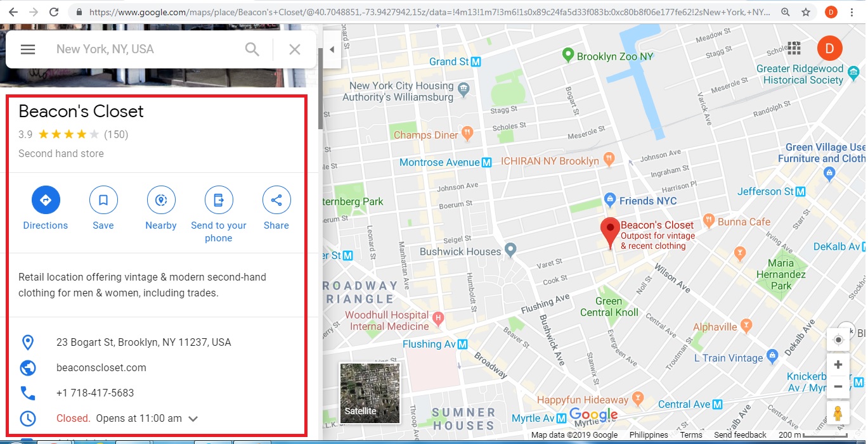Viewport: 868px width, 444px height.
Task: Click the browser zoom magnifier icon
Action: (786, 12)
